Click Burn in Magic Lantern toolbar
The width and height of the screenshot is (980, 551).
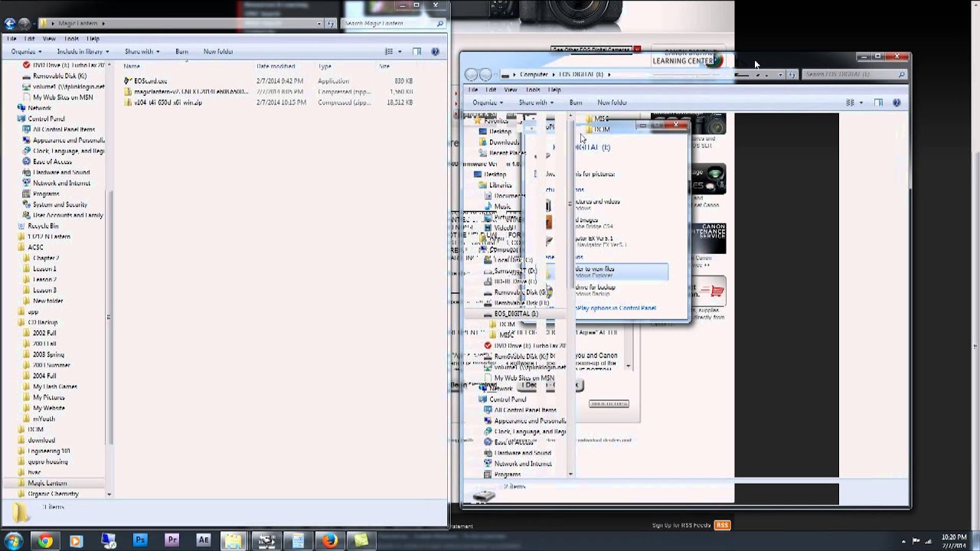181,51
